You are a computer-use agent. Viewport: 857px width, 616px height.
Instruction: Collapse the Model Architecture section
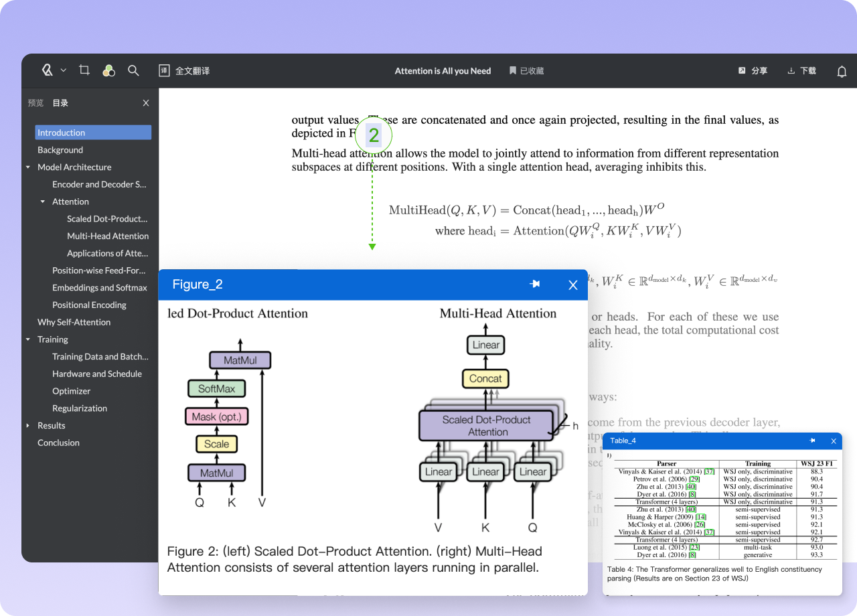tap(28, 167)
